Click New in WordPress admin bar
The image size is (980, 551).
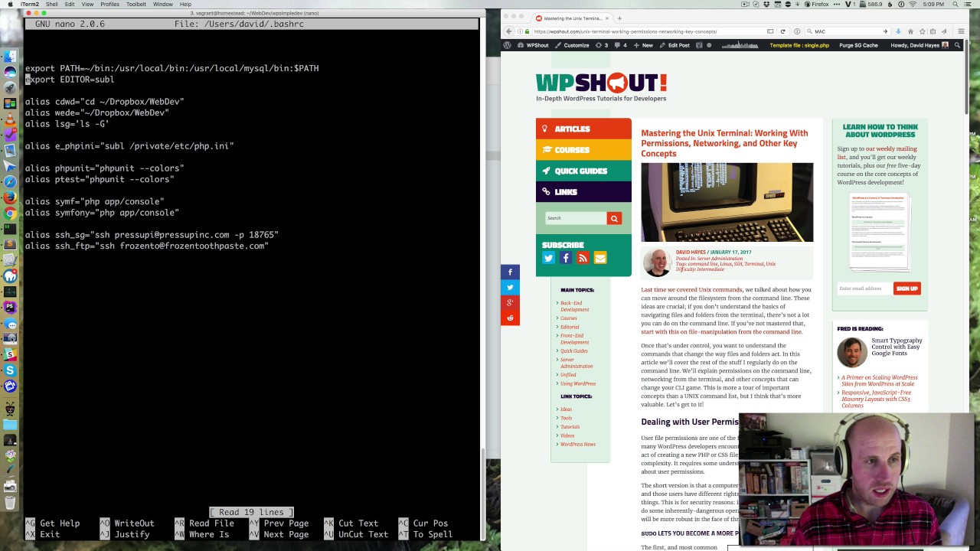[643, 45]
